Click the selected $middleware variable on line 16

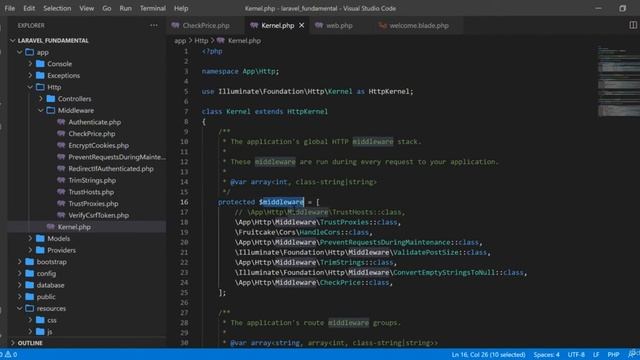click(x=281, y=202)
